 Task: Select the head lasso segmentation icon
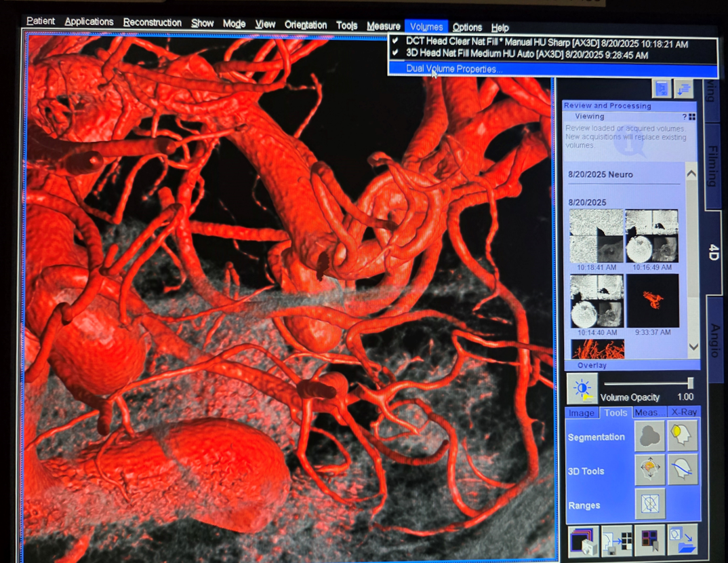(x=683, y=436)
